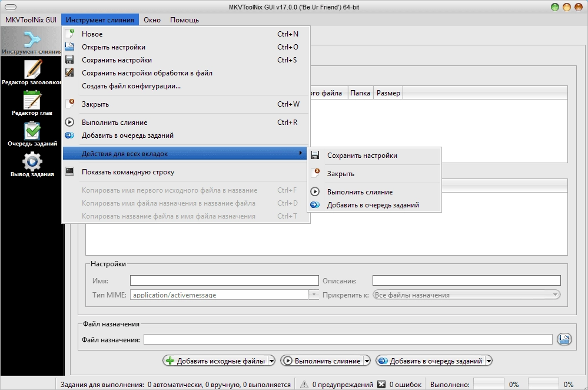Image resolution: width=588 pixels, height=390 pixels.
Task: Open the MKVToolNix GUI menu
Action: coord(31,20)
